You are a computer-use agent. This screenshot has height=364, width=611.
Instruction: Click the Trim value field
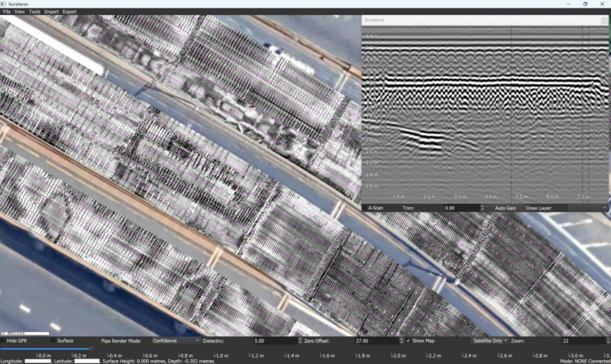461,208
